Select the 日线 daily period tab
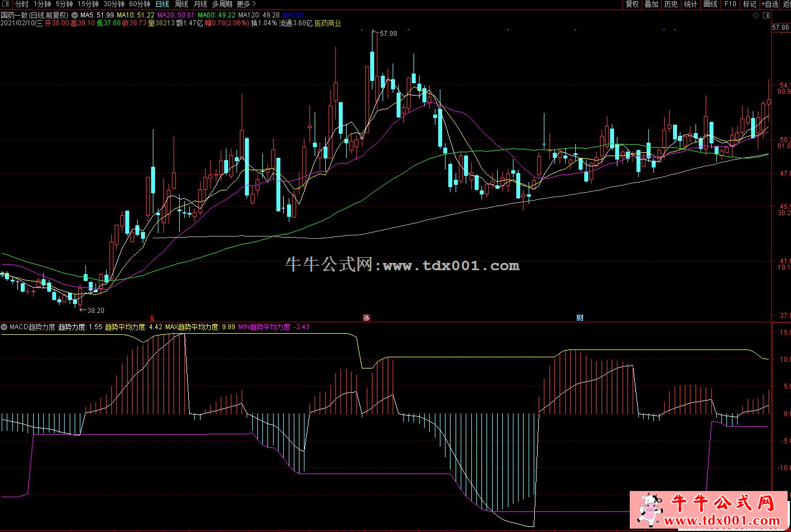The width and height of the screenshot is (791, 532). 162,4
